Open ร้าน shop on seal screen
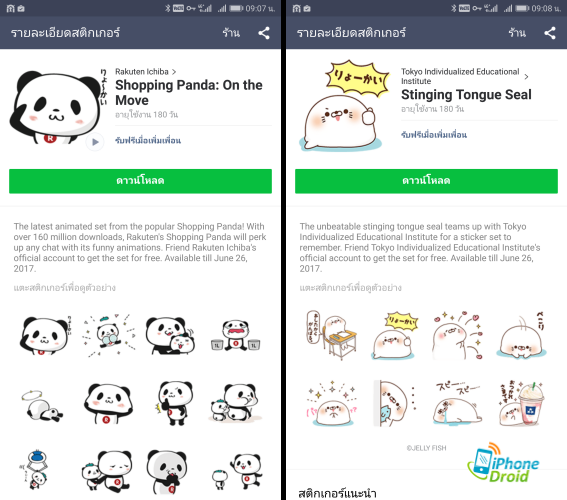567x500 pixels. 517,33
